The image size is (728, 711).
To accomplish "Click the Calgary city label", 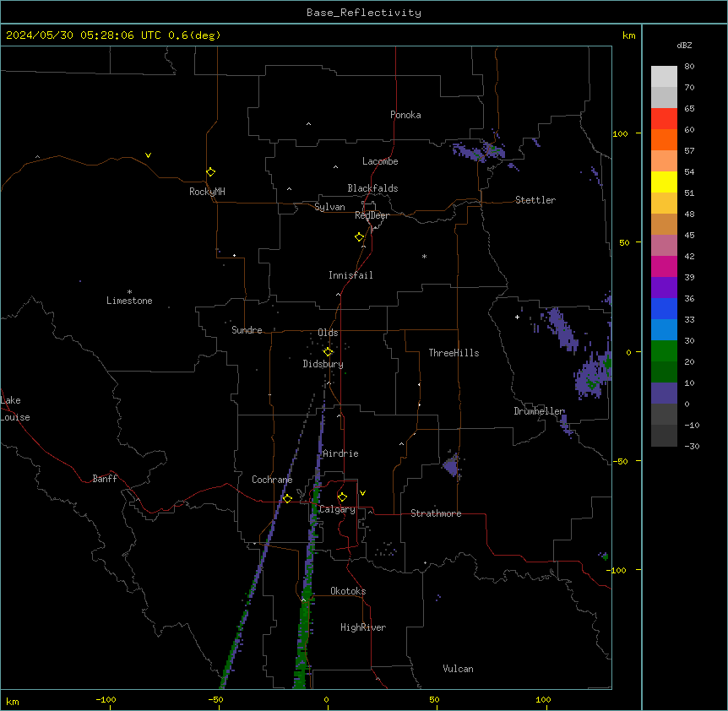I will pos(337,509).
